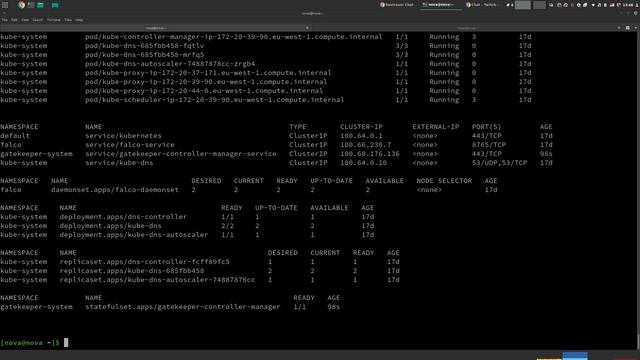Open the tab list dropdown arrow
The height and width of the screenshot is (360, 640).
click(x=636, y=28)
